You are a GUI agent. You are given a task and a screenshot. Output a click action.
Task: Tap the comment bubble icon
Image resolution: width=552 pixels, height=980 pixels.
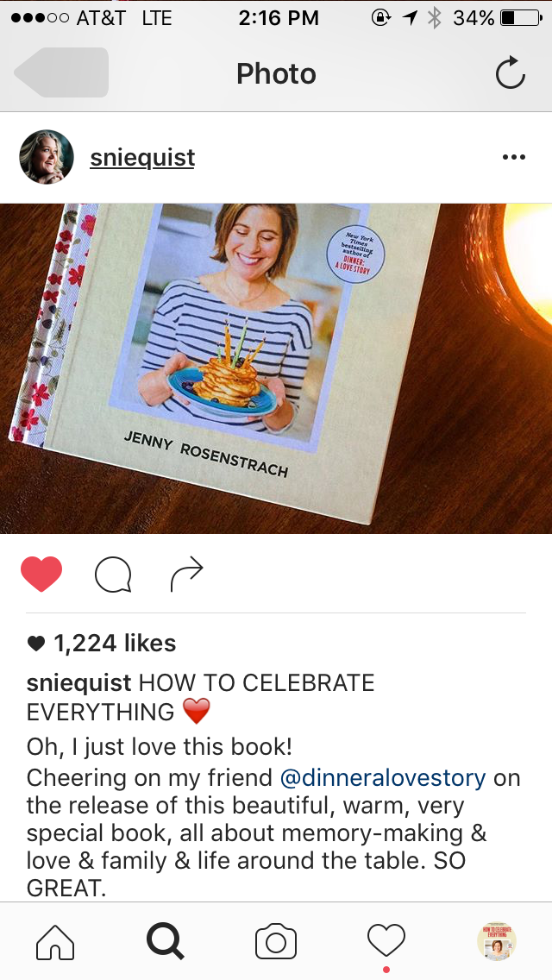click(x=113, y=574)
